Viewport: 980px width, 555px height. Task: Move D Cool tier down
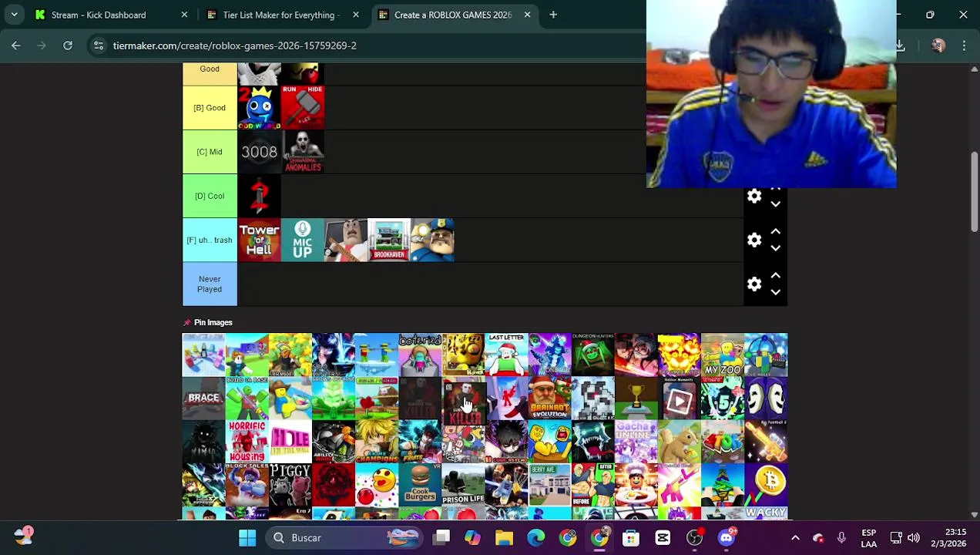[x=775, y=204]
